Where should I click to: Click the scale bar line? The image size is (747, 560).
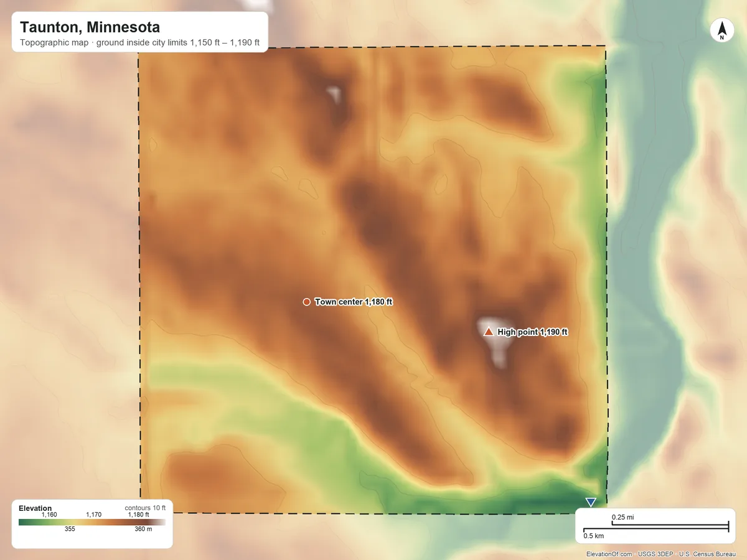tap(655, 527)
